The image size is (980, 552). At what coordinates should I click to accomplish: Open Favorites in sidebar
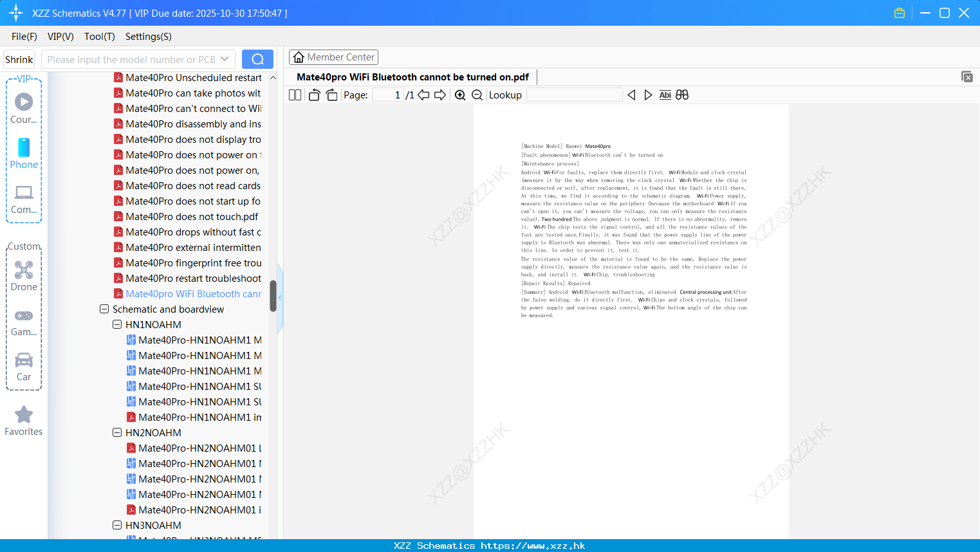coord(24,421)
